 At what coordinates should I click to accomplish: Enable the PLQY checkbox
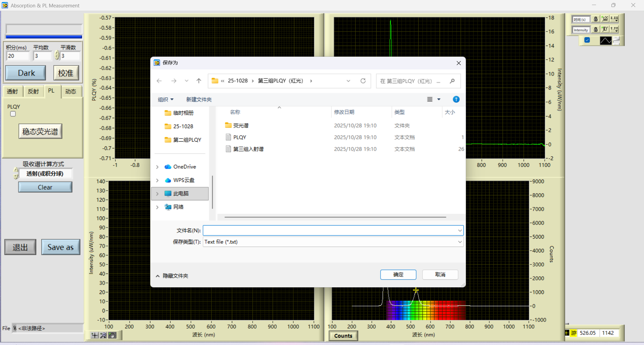[13, 114]
